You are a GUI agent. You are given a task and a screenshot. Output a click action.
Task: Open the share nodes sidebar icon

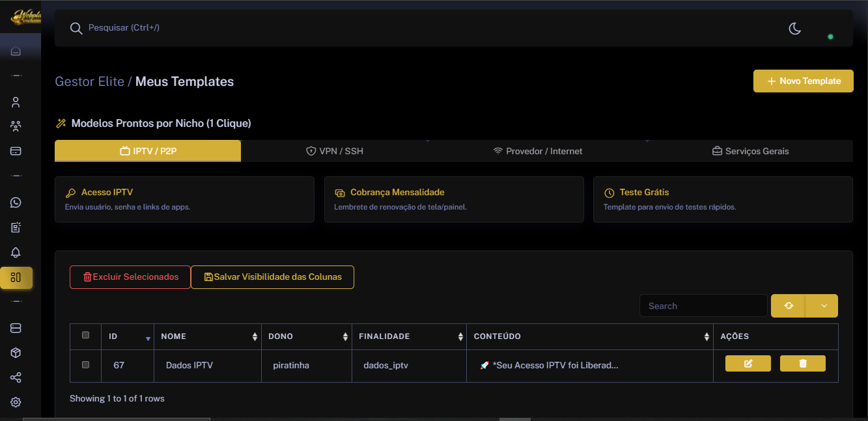tap(16, 377)
